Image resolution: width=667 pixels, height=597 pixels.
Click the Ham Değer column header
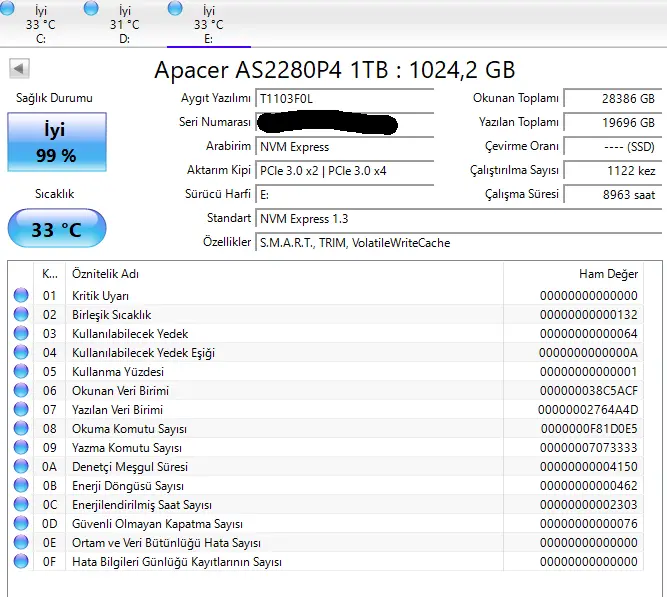[573, 274]
